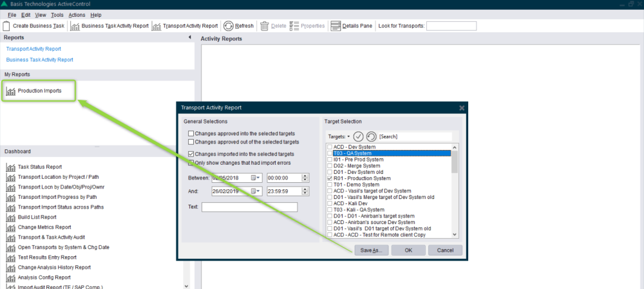This screenshot has width=644, height=289.
Task: Click the reset circular arrow icon beside Targets
Action: pyautogui.click(x=371, y=136)
